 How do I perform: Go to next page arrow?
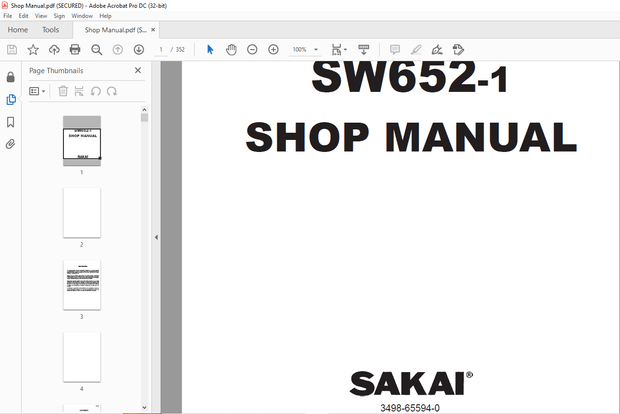(x=139, y=49)
